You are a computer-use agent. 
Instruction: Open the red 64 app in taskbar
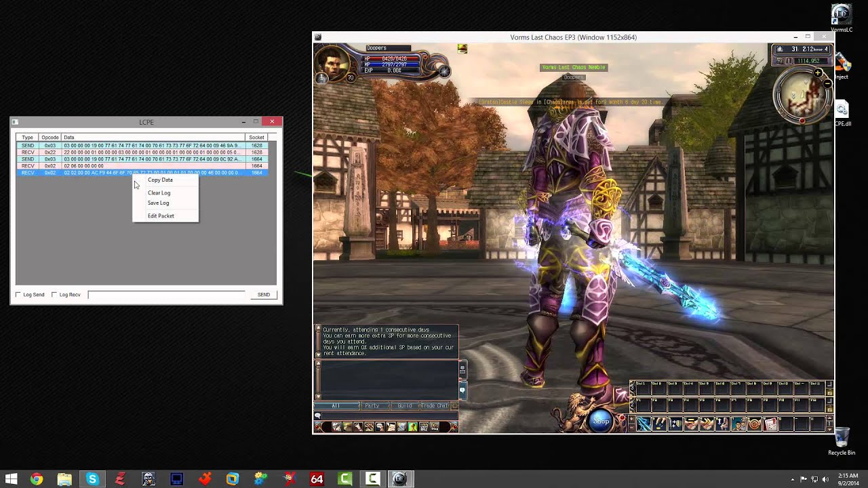click(317, 479)
